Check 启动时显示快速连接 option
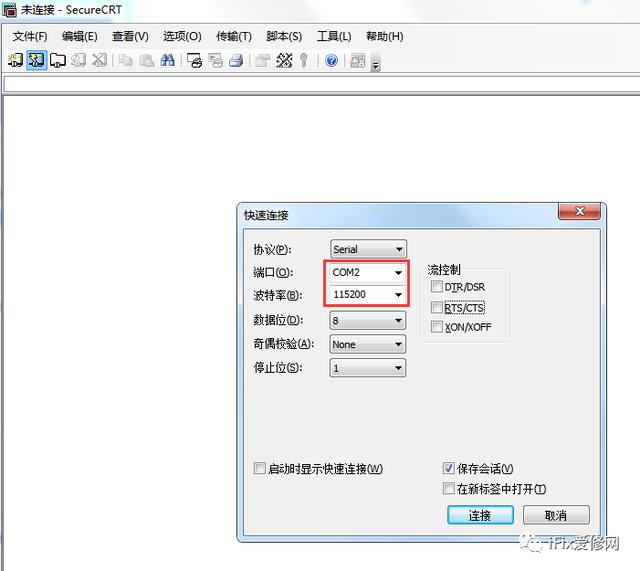This screenshot has width=640, height=571. (260, 468)
